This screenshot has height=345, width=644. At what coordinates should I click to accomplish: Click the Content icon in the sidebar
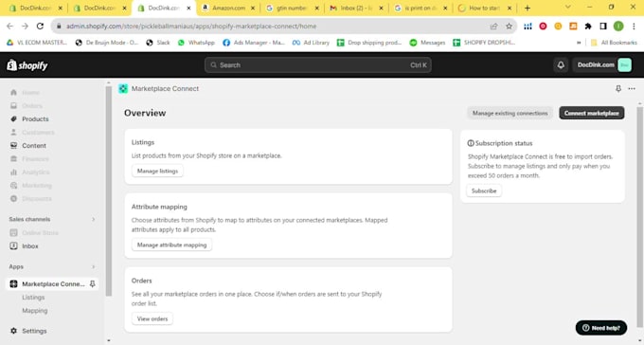coord(13,146)
